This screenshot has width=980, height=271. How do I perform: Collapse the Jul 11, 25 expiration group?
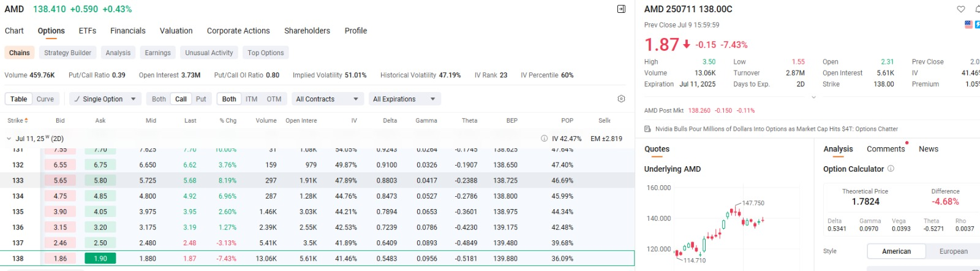tap(9, 139)
